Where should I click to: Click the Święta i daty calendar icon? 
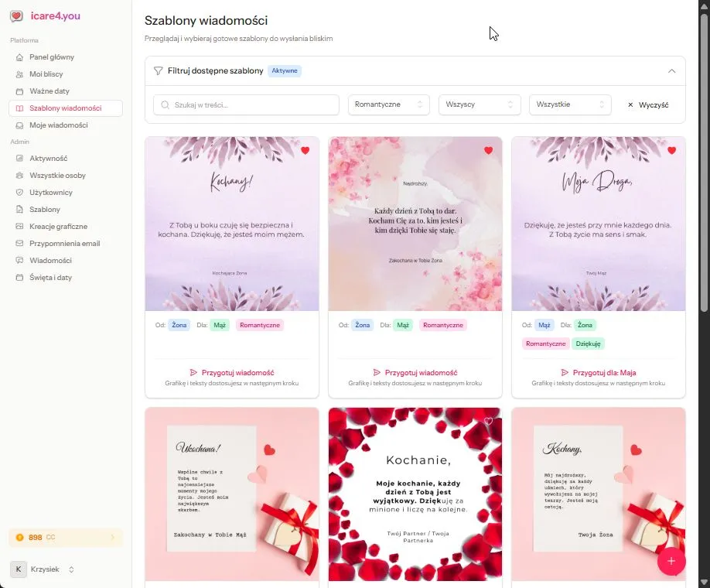coord(19,277)
